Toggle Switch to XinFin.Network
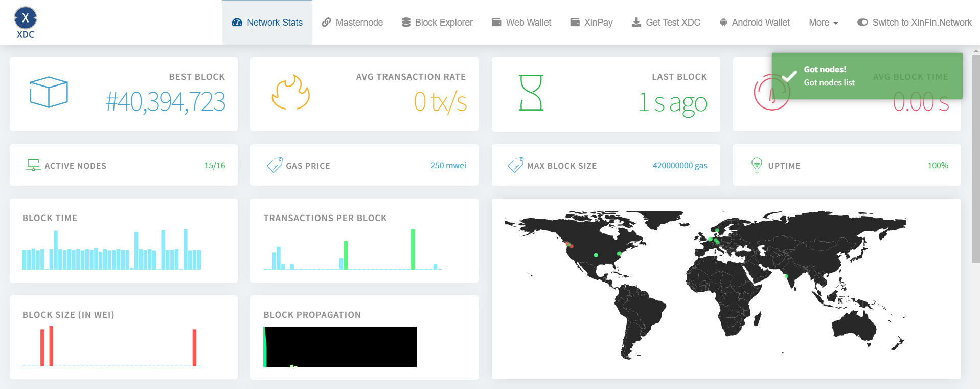 pos(915,23)
